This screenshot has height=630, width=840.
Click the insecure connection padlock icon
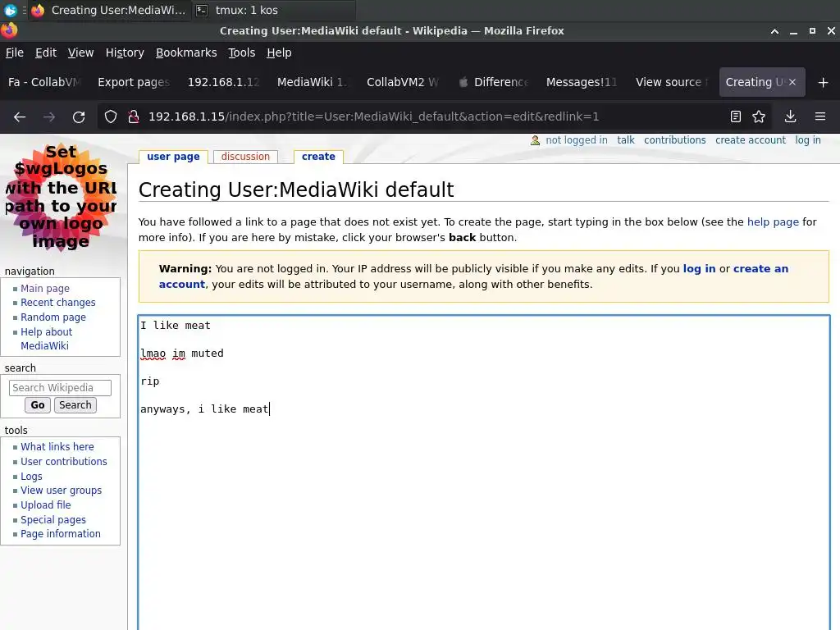tap(134, 116)
